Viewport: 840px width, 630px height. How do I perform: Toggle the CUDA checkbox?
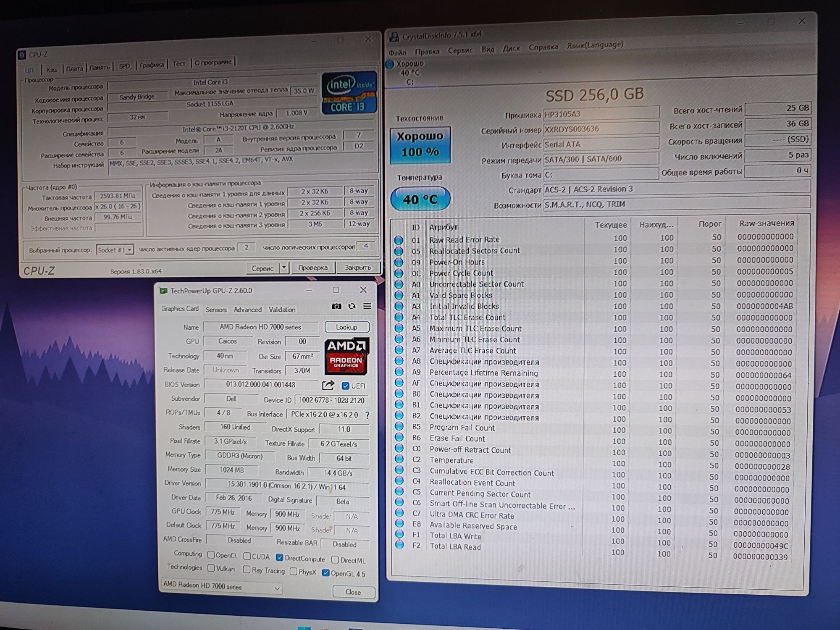click(247, 556)
